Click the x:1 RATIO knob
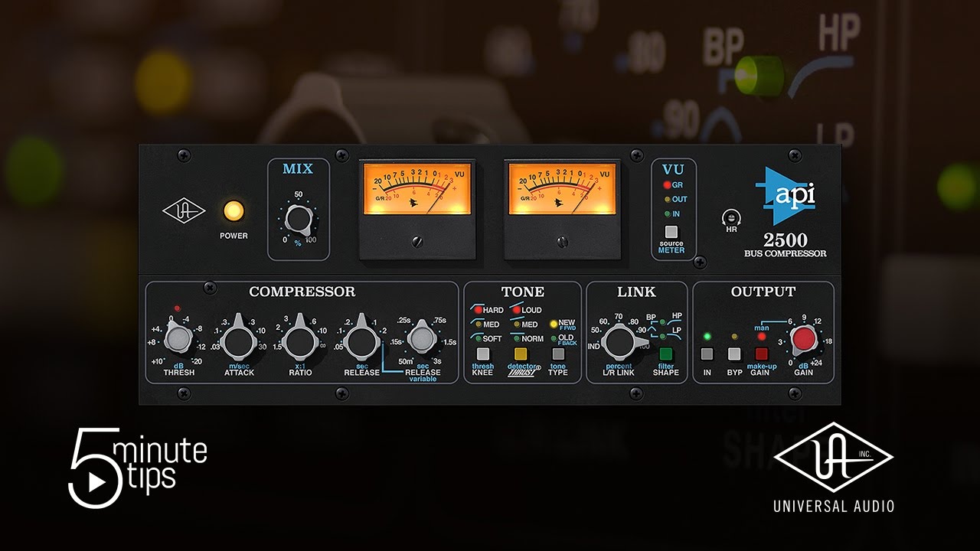This screenshot has width=980, height=551. [x=299, y=341]
